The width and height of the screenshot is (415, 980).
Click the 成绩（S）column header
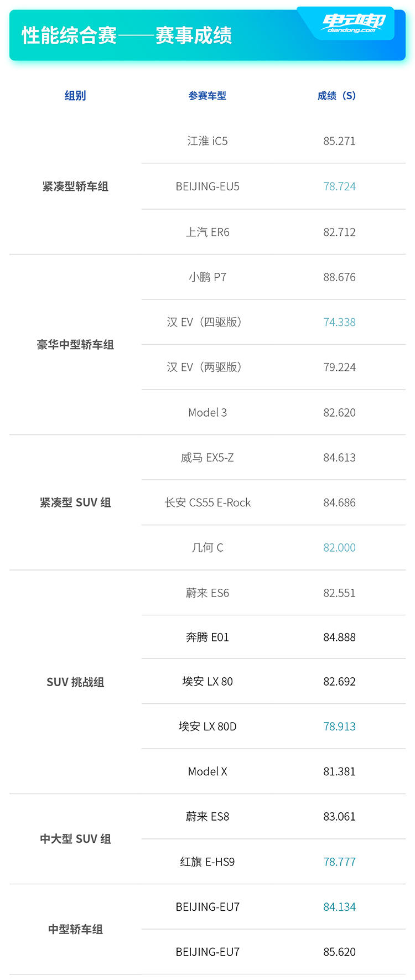336,96
